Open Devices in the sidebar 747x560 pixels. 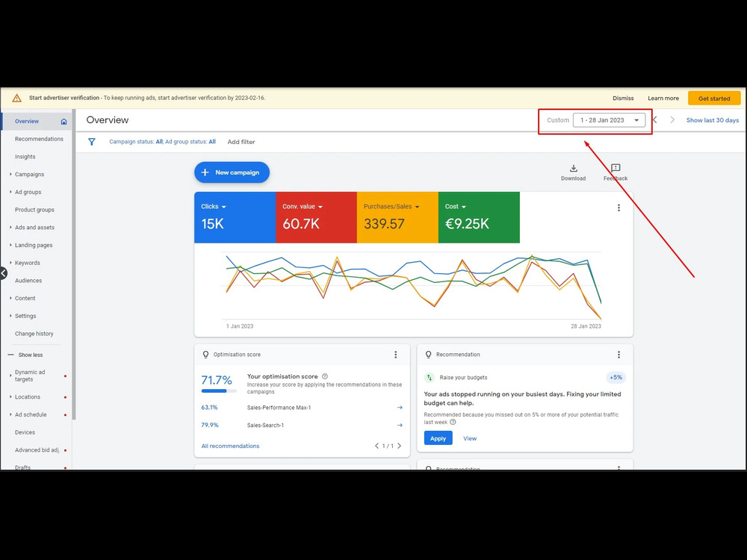coord(25,432)
